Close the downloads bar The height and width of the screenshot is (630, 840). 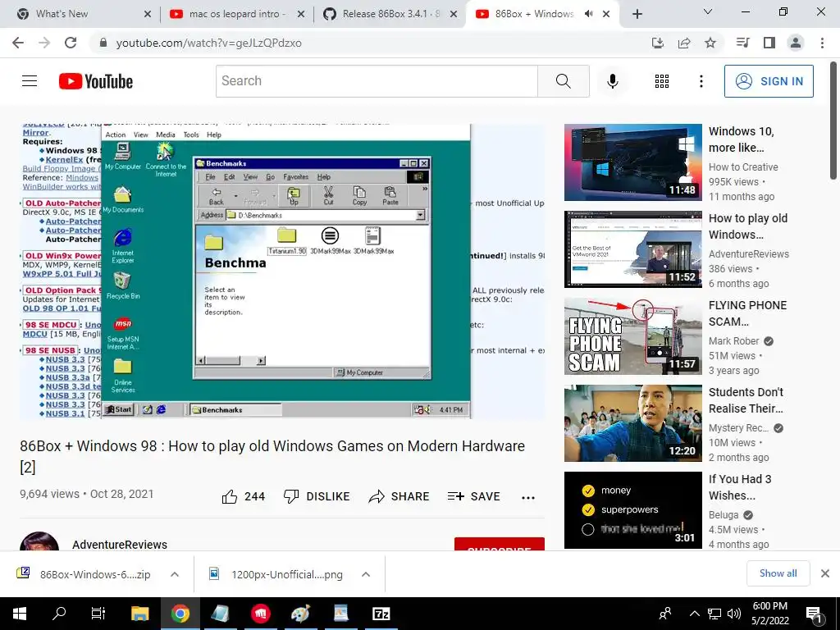(825, 573)
